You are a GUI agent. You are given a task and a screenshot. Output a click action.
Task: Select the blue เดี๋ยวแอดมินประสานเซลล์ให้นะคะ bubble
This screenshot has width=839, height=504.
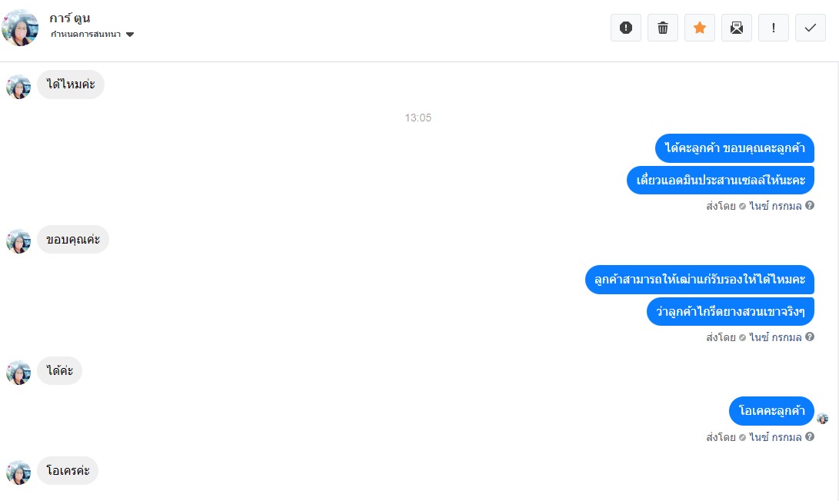coord(721,180)
